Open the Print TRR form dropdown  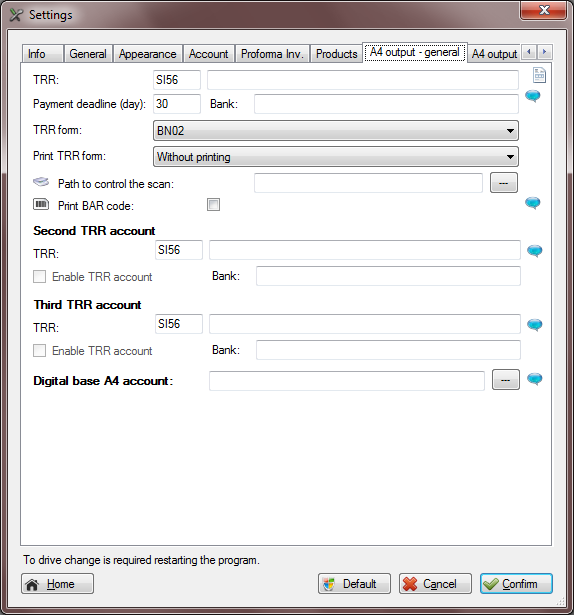point(336,157)
